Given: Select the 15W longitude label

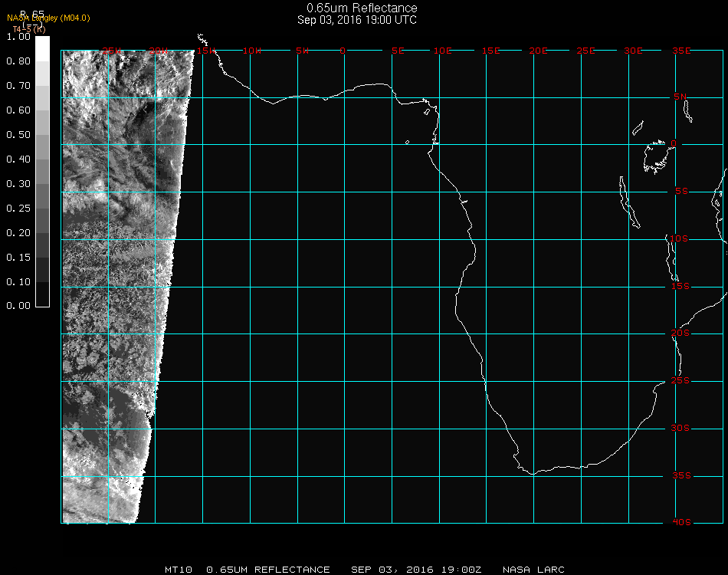Looking at the screenshot, I should click(206, 51).
